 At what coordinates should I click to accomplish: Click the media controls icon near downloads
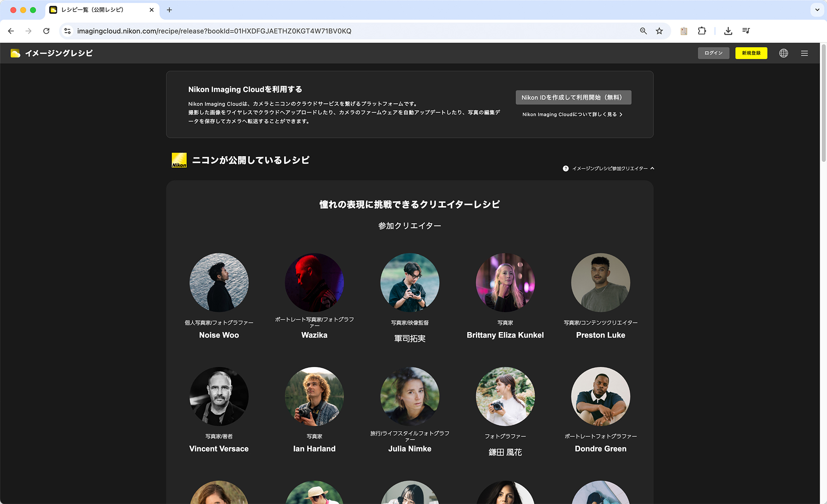coord(746,31)
